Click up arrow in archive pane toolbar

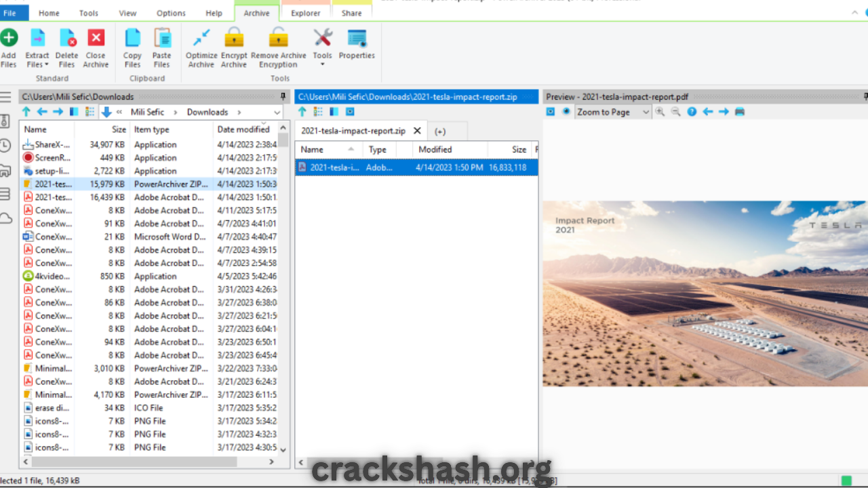tap(302, 112)
